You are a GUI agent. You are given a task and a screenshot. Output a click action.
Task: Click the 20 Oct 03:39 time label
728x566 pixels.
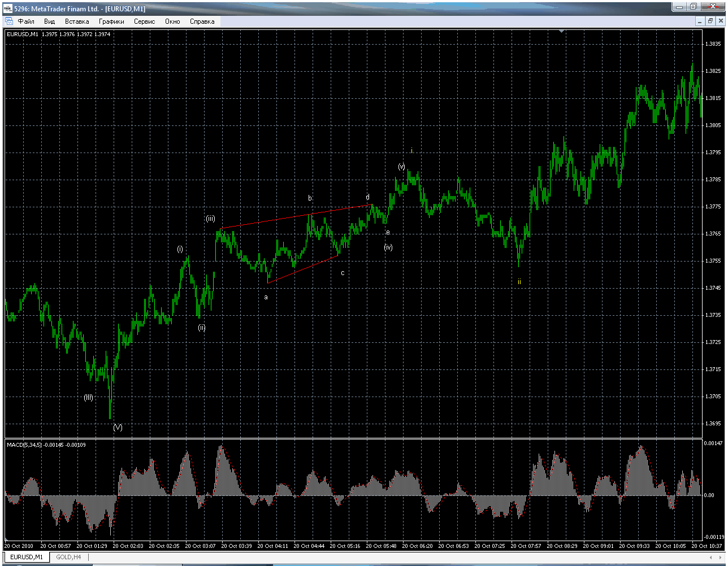coord(237,546)
